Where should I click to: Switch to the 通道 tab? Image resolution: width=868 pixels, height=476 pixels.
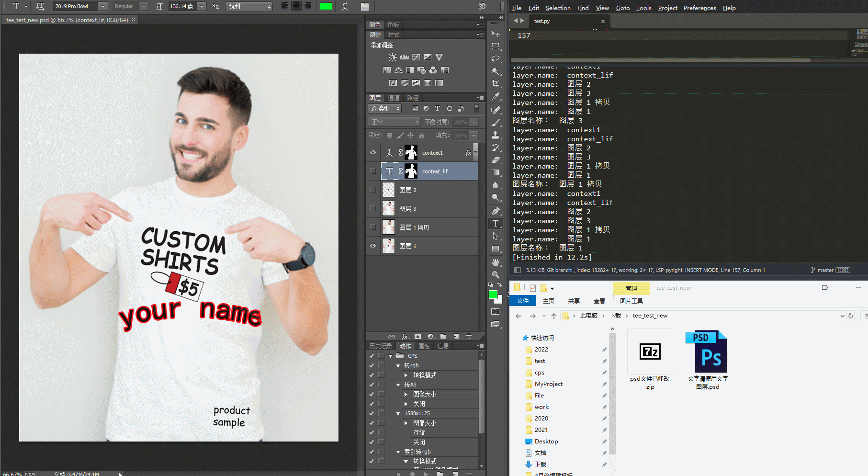(x=394, y=98)
